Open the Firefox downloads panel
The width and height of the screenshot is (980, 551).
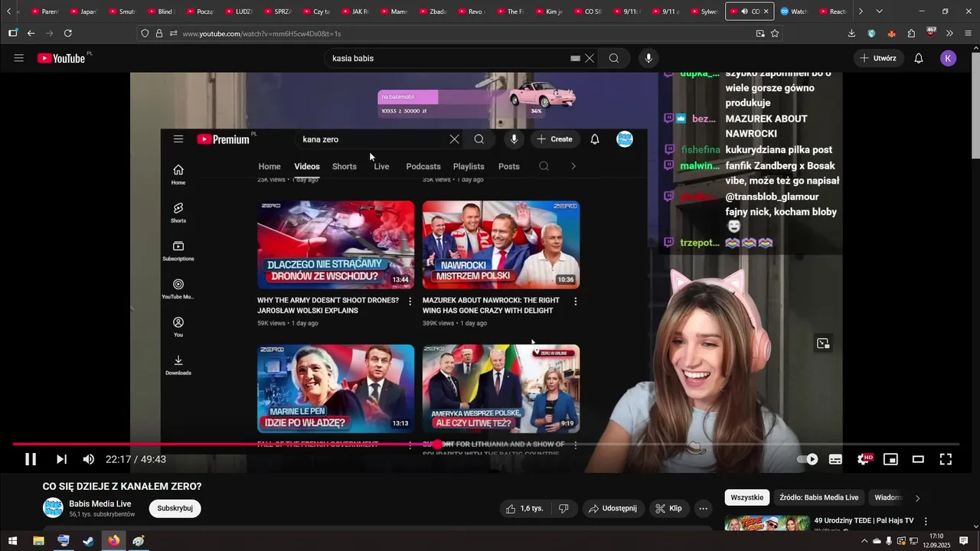[x=851, y=34]
